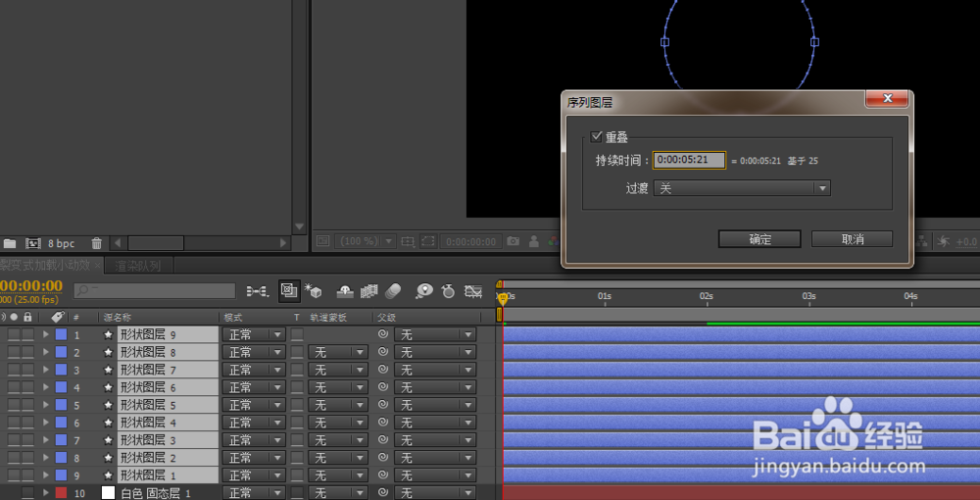
Task: Click the brainstorm lightbulb icon
Action: [x=424, y=290]
